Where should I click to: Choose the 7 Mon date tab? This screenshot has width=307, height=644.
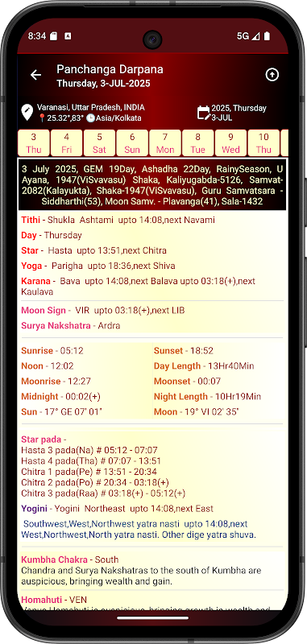pos(165,143)
